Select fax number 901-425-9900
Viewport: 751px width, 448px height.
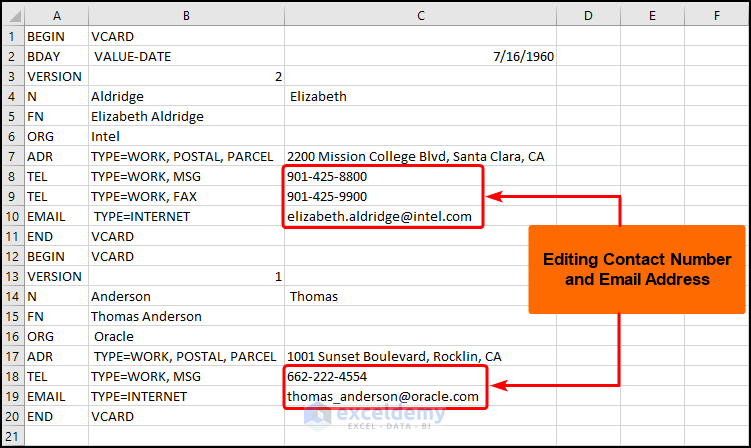pos(421,196)
